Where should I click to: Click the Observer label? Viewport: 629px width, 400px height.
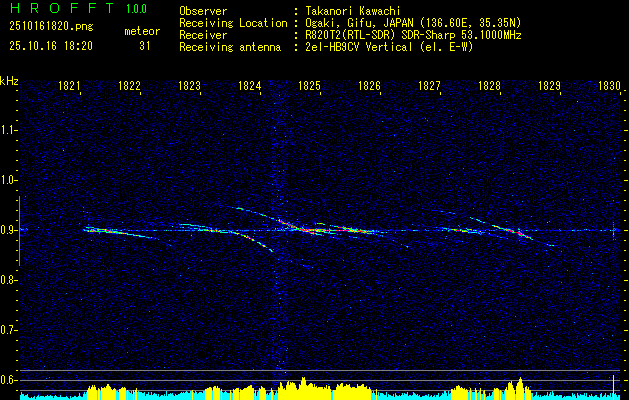203,11
